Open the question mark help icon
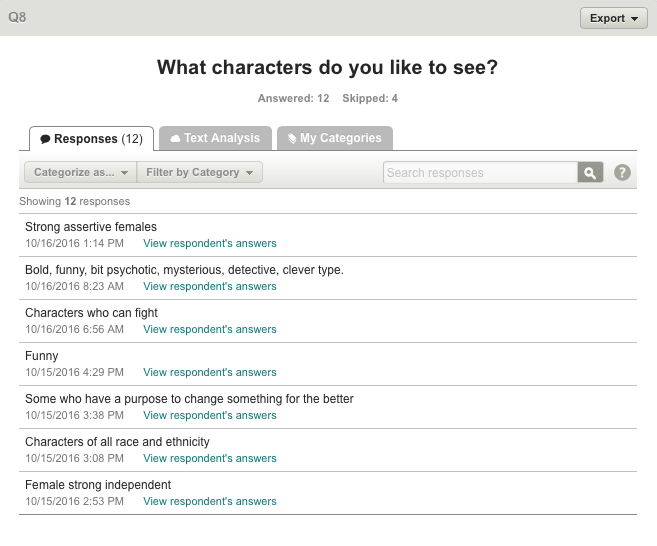 [622, 172]
